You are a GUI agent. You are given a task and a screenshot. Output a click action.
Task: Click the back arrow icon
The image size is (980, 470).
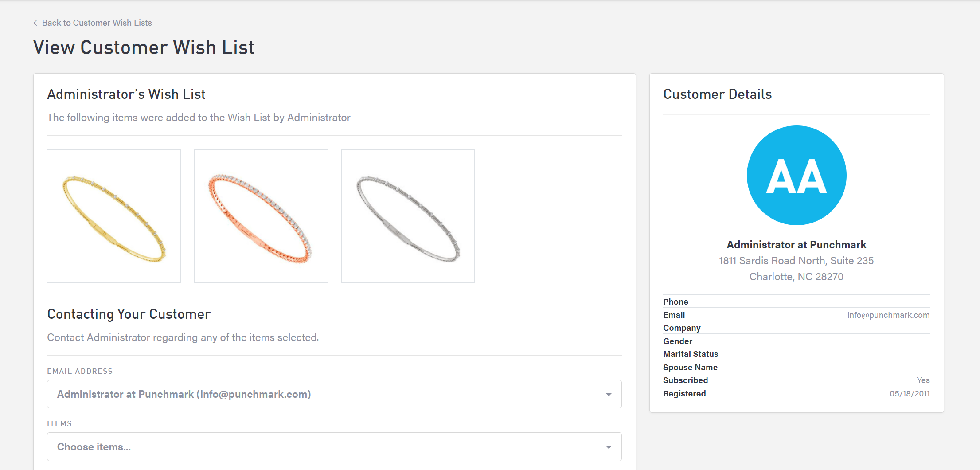(x=36, y=23)
